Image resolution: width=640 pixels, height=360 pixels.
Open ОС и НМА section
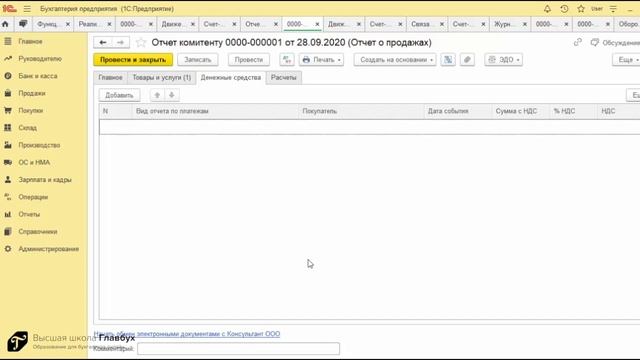34,162
